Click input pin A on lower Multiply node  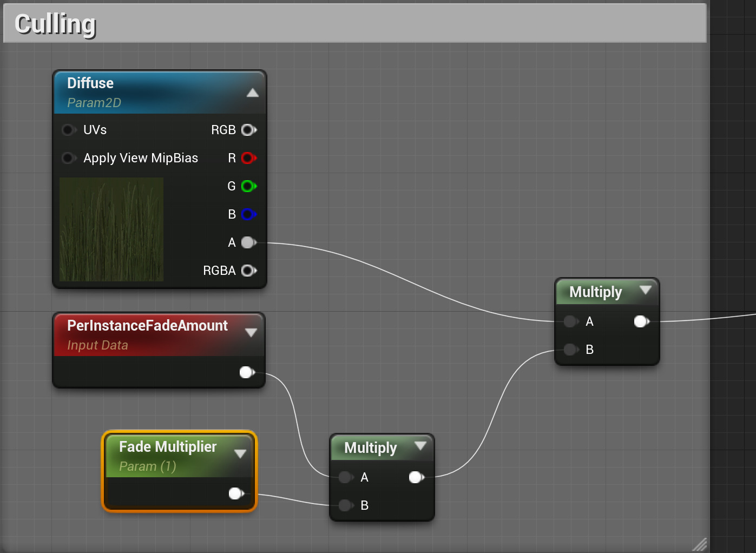point(345,477)
